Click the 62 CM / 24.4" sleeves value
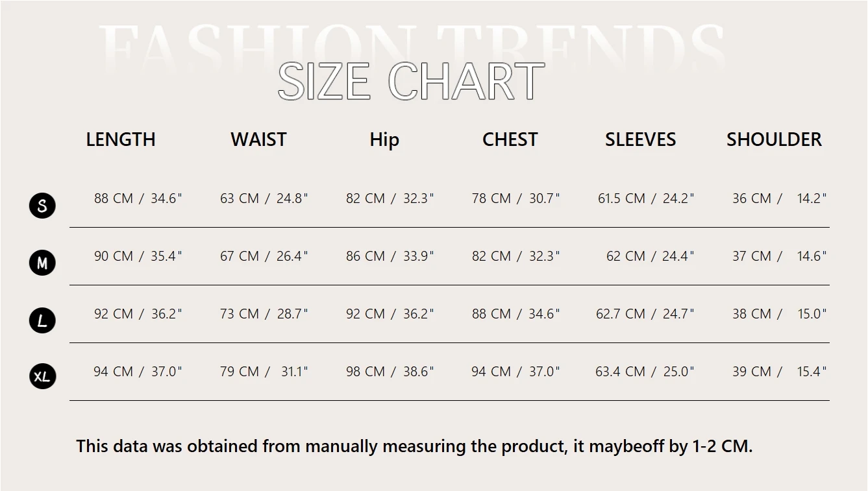 tap(651, 256)
